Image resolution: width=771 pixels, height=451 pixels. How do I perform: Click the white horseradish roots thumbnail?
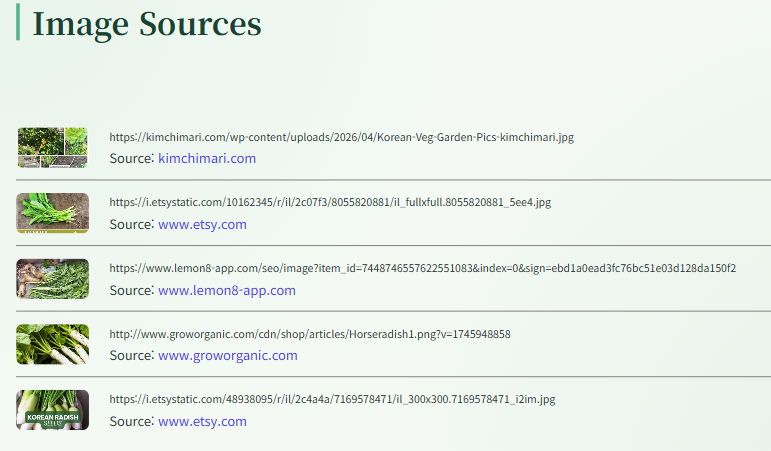53,344
